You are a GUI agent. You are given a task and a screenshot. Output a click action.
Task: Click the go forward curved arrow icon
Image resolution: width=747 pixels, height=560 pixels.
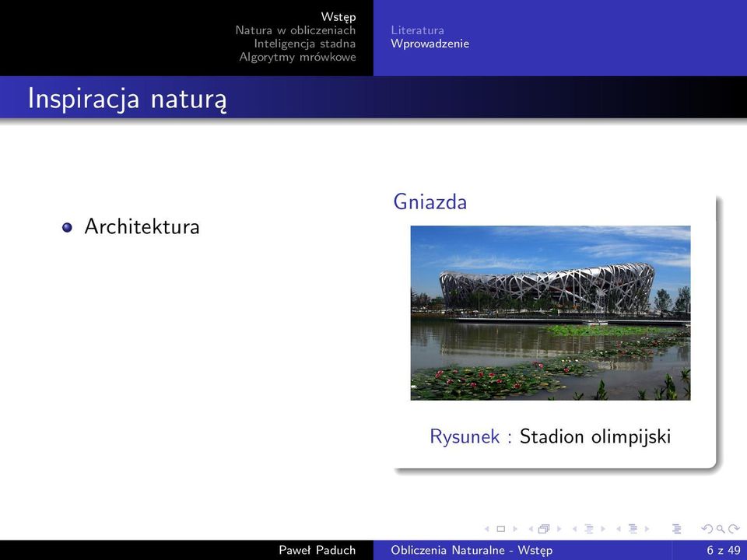click(x=734, y=529)
